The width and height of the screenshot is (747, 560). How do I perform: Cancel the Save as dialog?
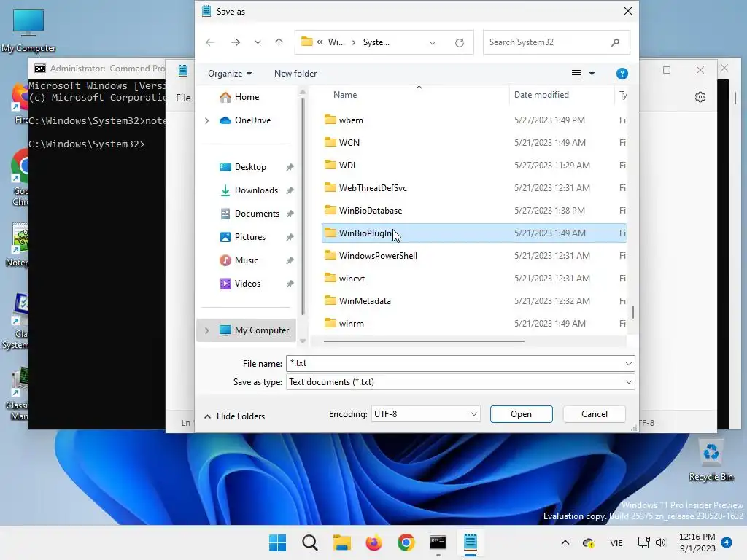click(x=594, y=414)
